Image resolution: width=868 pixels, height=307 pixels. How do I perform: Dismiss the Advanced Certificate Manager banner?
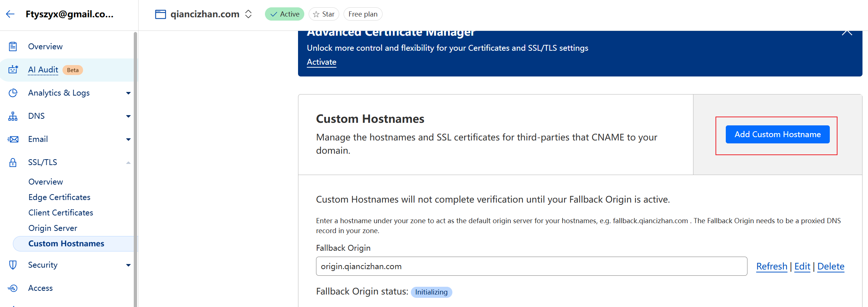(x=847, y=32)
